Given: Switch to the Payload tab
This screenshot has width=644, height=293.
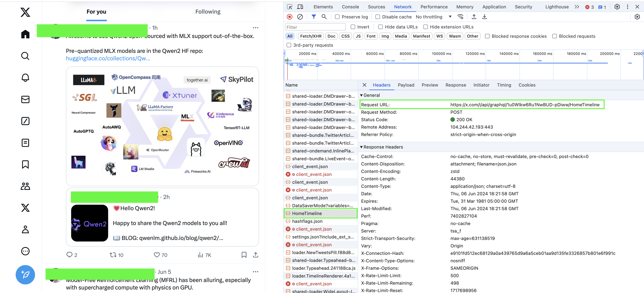Looking at the screenshot, I should [406, 85].
